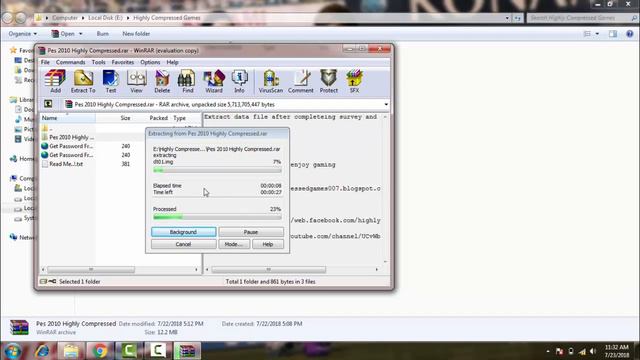Cancel the extraction
Screen dimensions: 640x360
click(184, 244)
